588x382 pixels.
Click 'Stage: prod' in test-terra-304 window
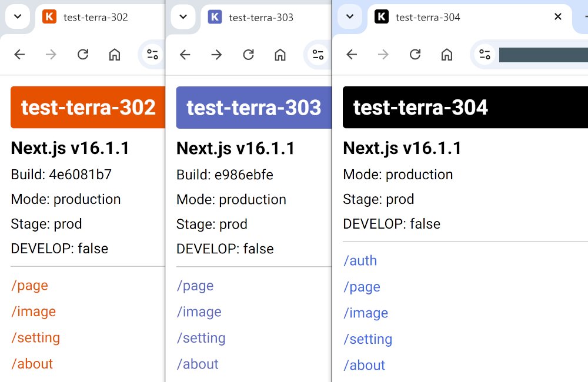click(378, 199)
